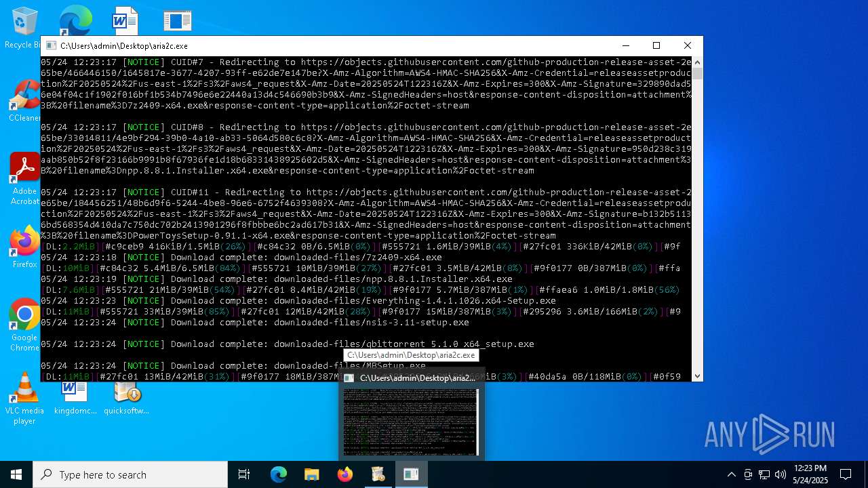Viewport: 868px width, 488px height.
Task: Launch Microsoft Edge from the taskbar
Action: pyautogui.click(x=279, y=474)
